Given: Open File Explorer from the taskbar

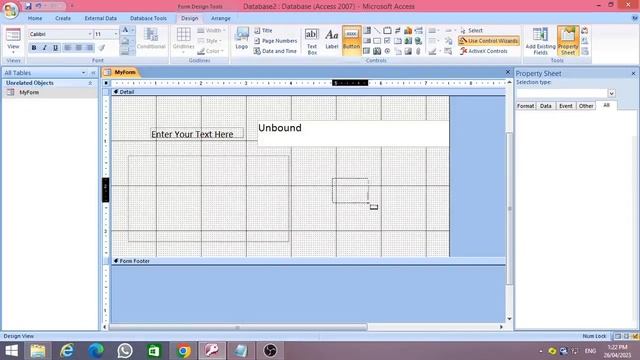Looking at the screenshot, I should point(38,351).
